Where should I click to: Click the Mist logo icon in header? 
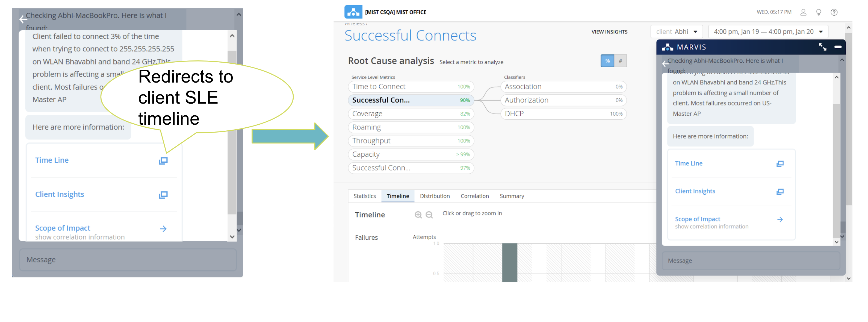(x=353, y=12)
